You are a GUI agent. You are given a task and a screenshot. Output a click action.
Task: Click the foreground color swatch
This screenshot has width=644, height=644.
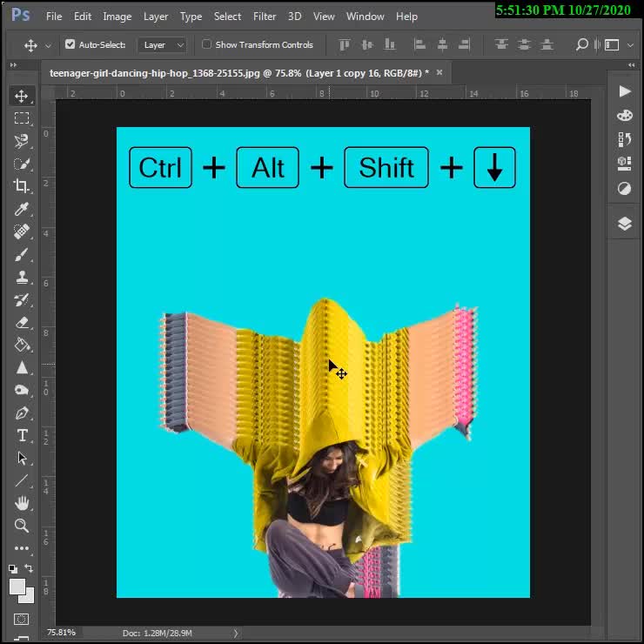point(17,587)
